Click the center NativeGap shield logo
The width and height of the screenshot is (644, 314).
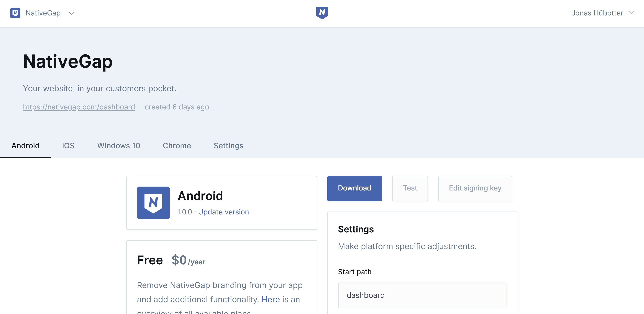click(x=322, y=13)
